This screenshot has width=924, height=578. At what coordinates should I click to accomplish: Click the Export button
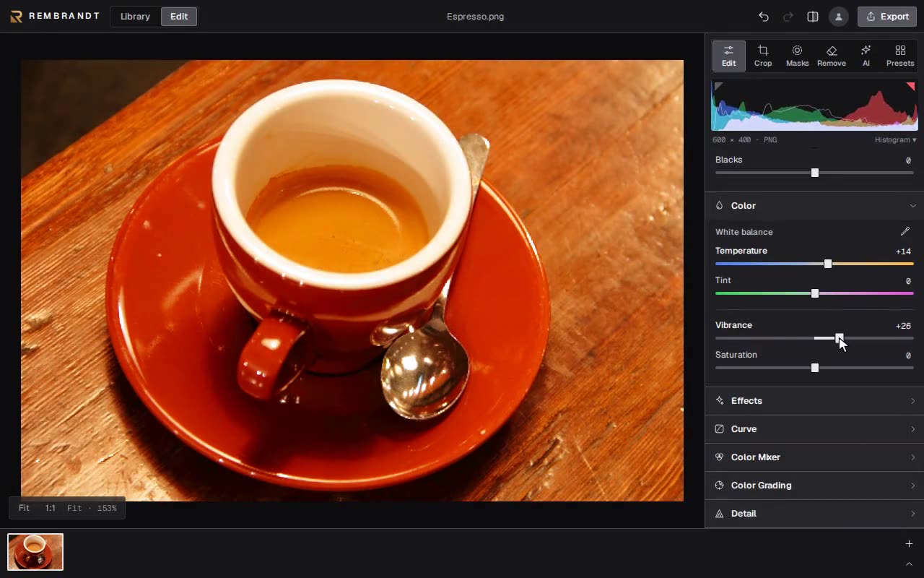887,17
